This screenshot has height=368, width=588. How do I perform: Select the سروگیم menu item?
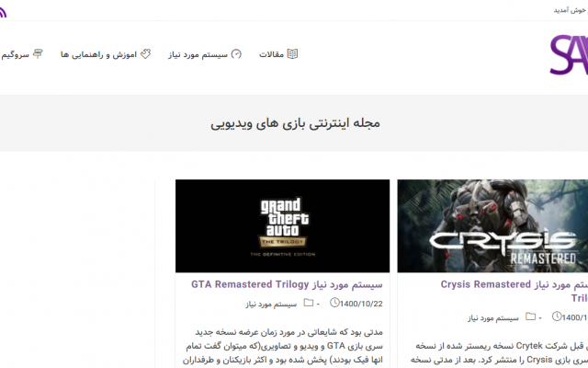[15, 54]
